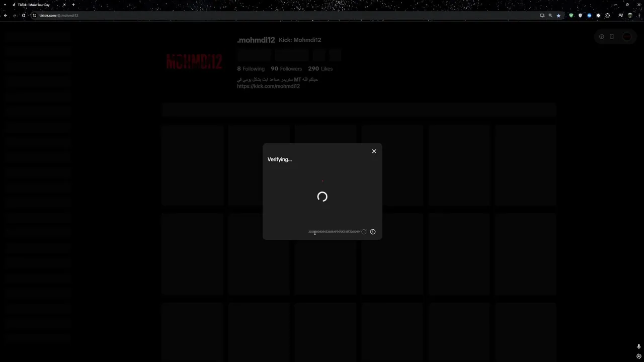Click the install app icon in the address bar
The width and height of the screenshot is (644, 362).
point(542,16)
